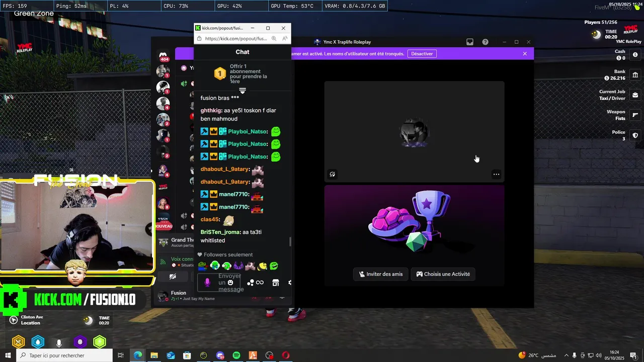
Task: Open Spotify from the taskbar
Action: coord(236,355)
